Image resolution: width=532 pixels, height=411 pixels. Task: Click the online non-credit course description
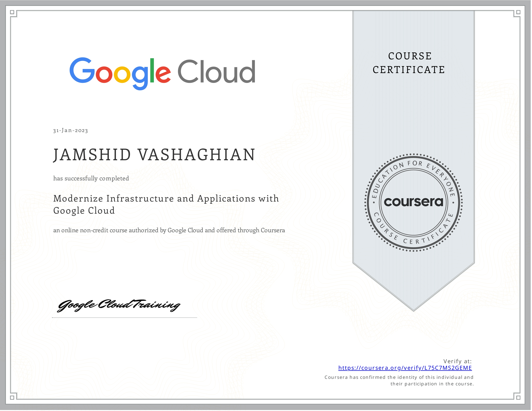(x=169, y=230)
